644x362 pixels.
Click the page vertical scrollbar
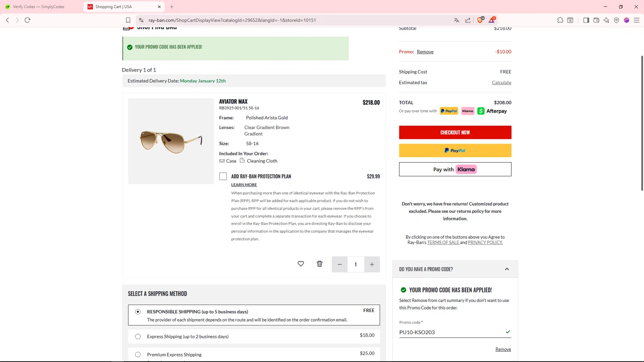(642, 123)
